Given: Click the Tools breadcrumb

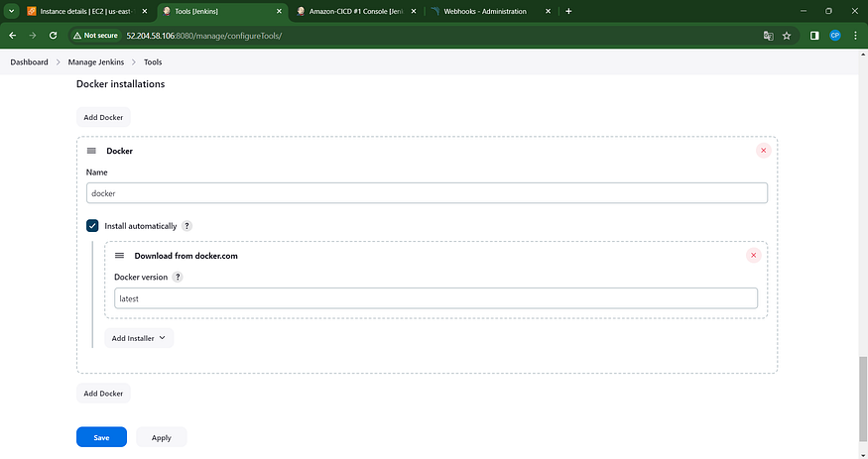Looking at the screenshot, I should [x=153, y=61].
